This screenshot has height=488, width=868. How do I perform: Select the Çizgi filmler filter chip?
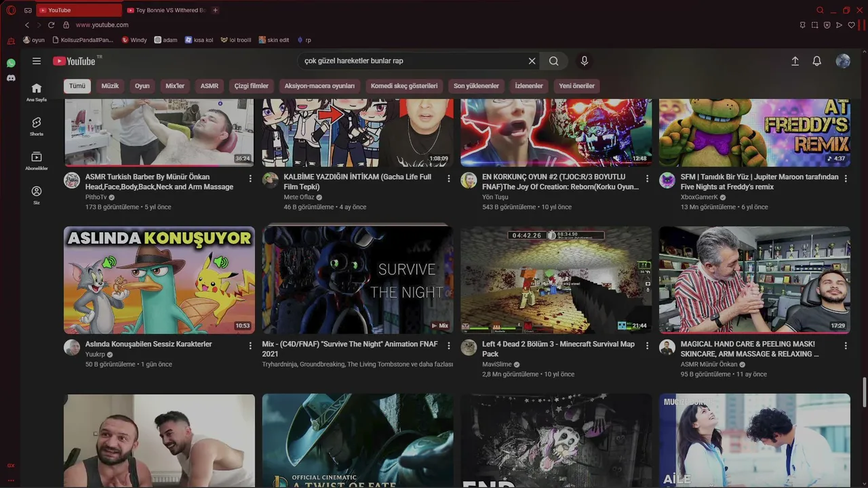[252, 86]
